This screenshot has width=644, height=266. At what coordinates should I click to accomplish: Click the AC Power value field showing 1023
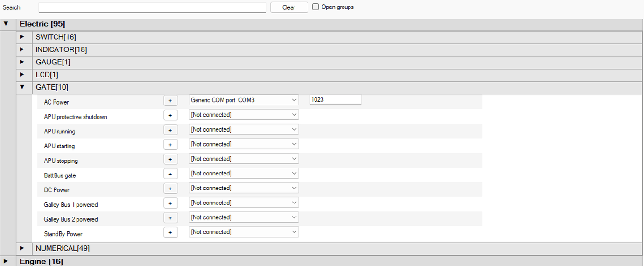pyautogui.click(x=335, y=100)
